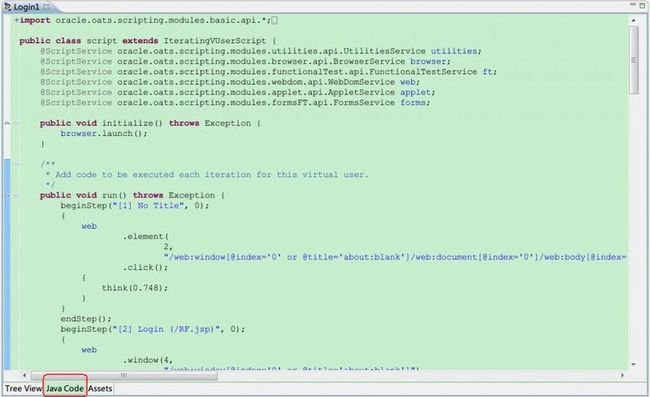Switch to the Tree View tab
This screenshot has width=650, height=397.
23,389
